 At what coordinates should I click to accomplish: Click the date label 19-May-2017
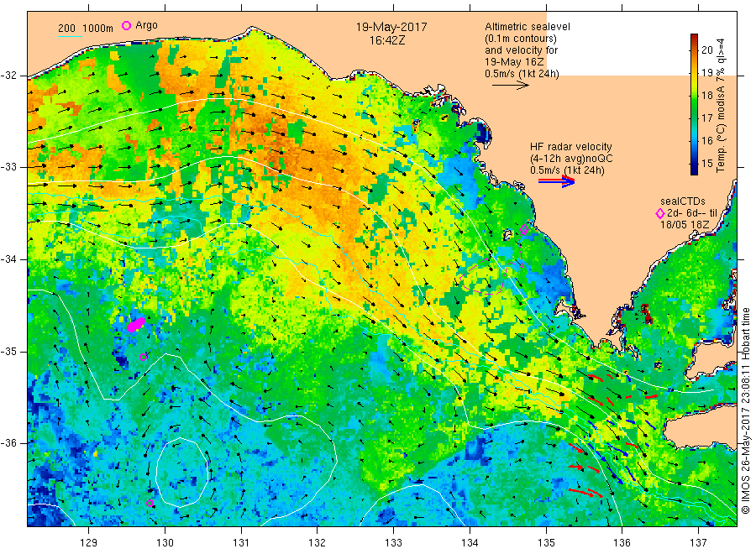(x=391, y=27)
